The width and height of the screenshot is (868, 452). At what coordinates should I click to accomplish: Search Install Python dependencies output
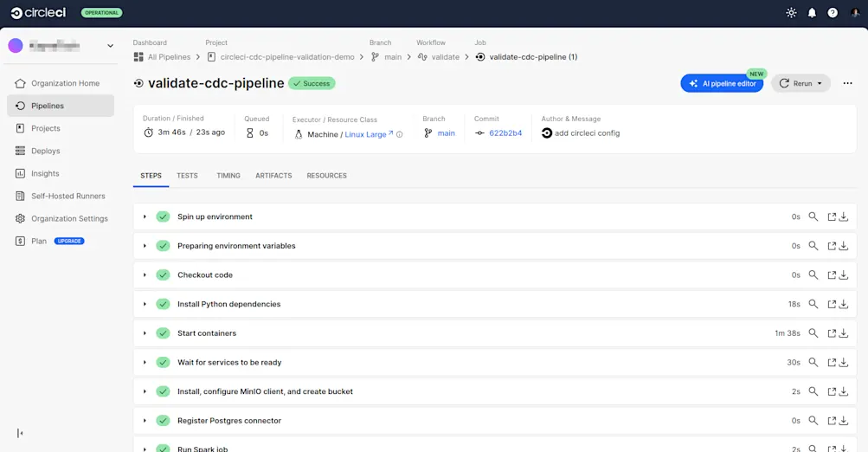point(813,304)
